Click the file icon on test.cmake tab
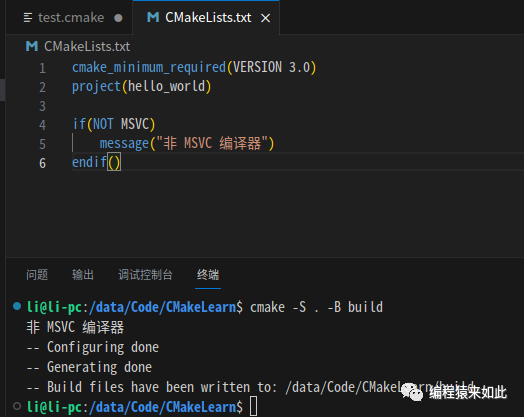Image resolution: width=524 pixels, height=417 pixels. point(28,18)
